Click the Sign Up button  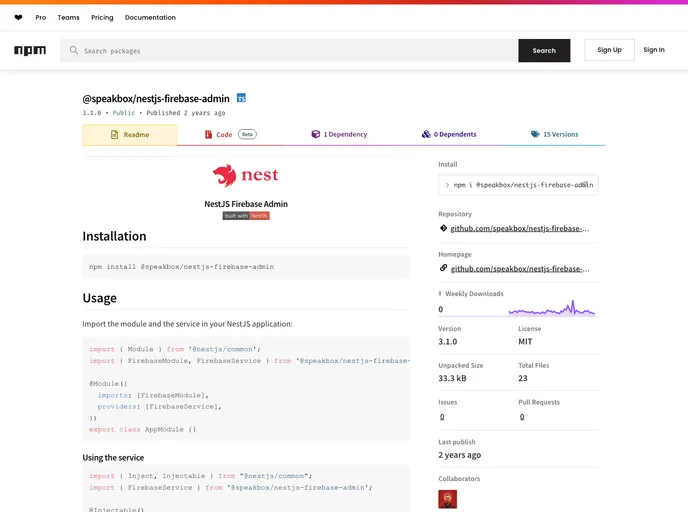pos(609,50)
